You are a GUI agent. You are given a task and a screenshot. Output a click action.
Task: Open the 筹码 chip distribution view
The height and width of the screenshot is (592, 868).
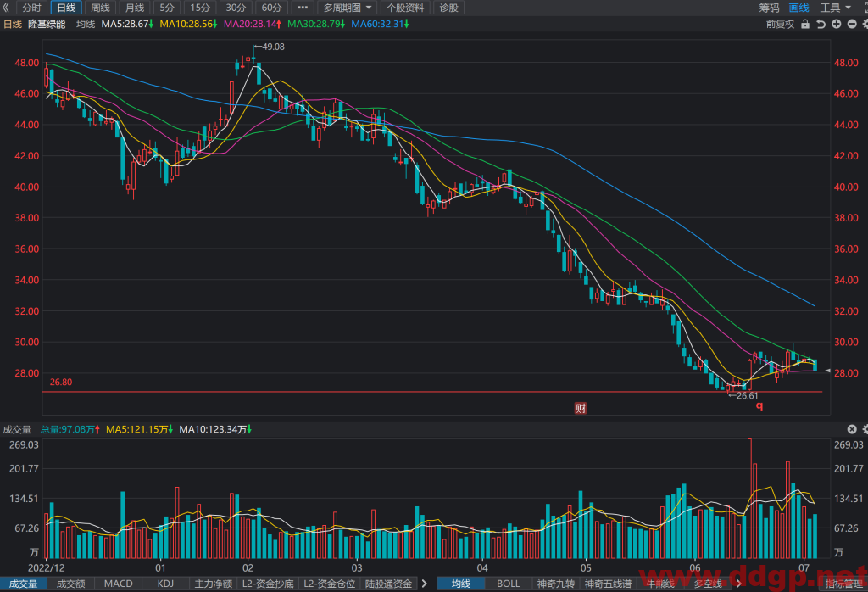(x=769, y=7)
